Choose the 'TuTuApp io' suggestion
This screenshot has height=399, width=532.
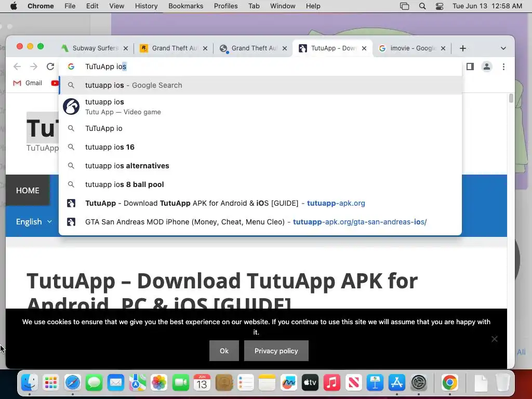coord(260,128)
